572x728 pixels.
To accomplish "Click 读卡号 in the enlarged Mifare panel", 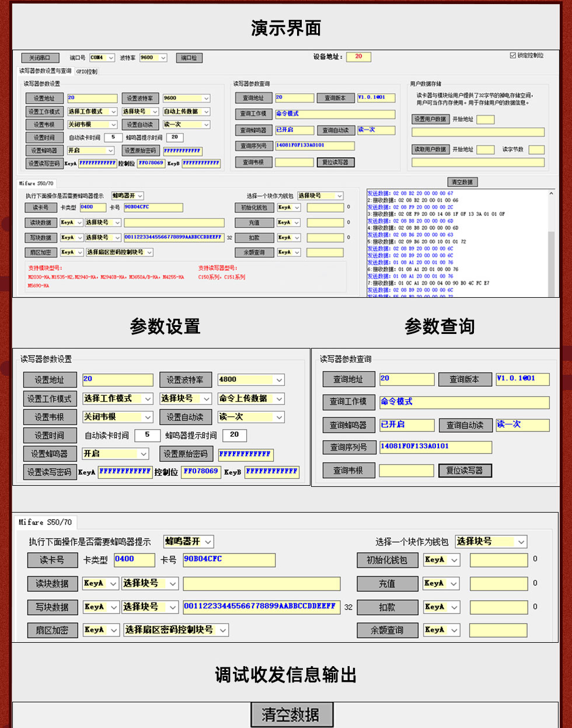I will point(52,560).
